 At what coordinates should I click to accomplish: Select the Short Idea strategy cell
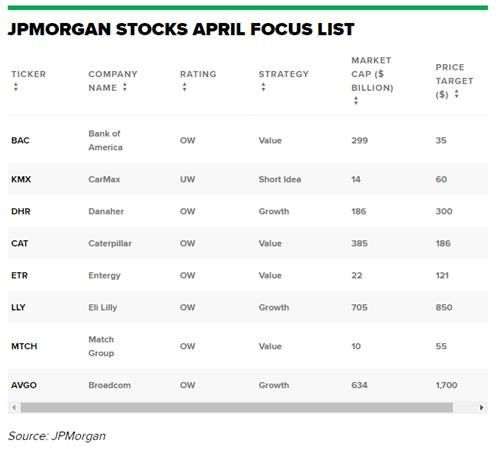coord(280,179)
